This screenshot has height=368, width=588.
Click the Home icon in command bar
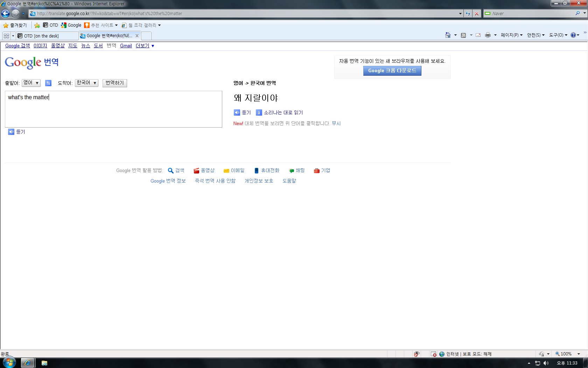point(448,35)
